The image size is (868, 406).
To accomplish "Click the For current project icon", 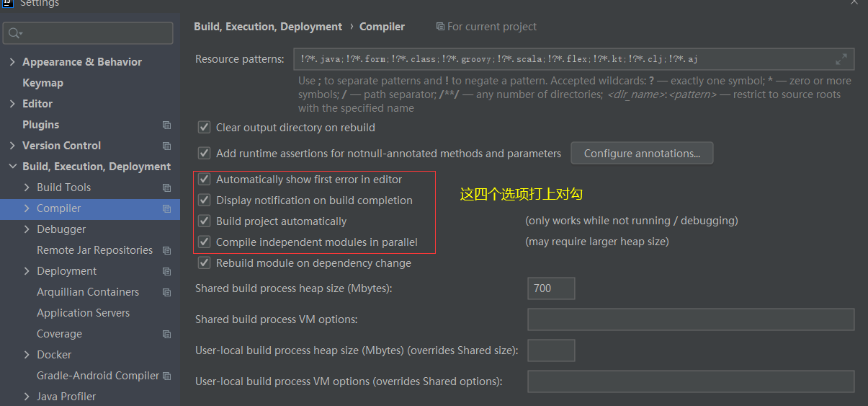I will click(440, 27).
